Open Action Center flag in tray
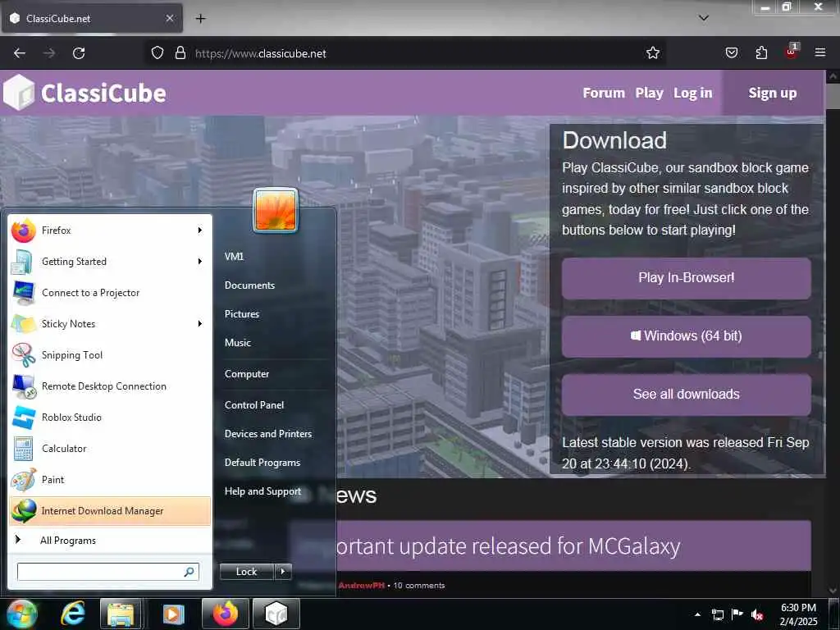This screenshot has height=630, width=840. tap(737, 614)
